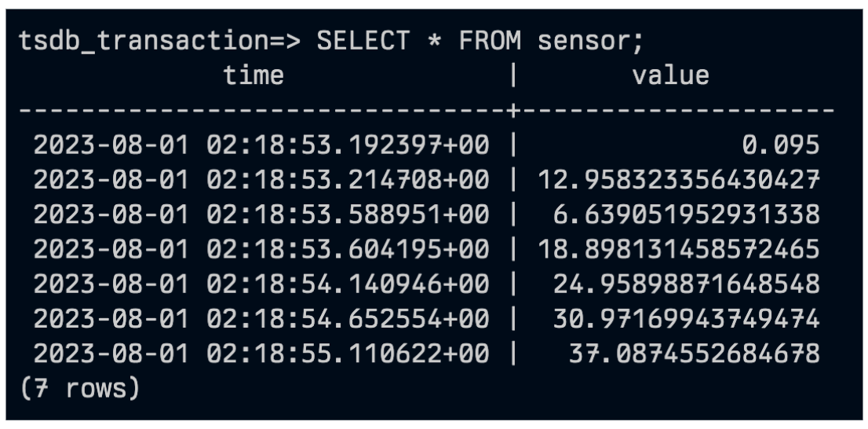Select the timestamp ending in 53.604195+00
Image resolution: width=868 pixels, height=429 pixels.
click(261, 249)
